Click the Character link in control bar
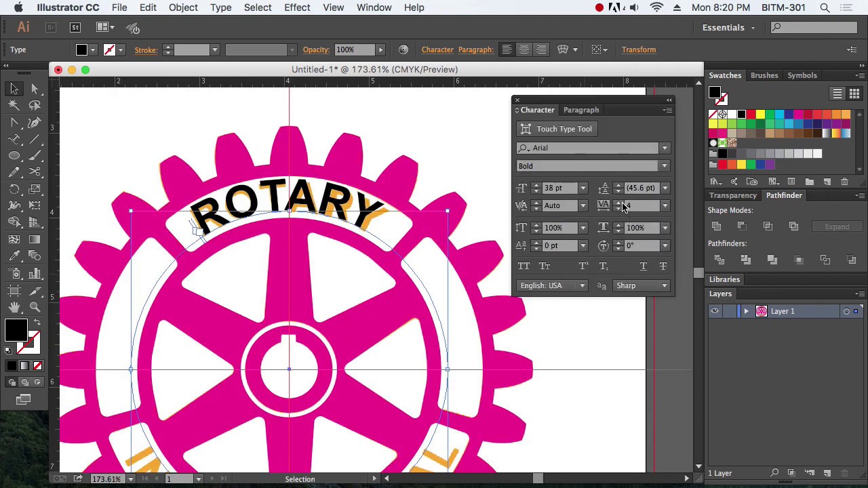Screen dimensions: 868x488 pos(437,49)
